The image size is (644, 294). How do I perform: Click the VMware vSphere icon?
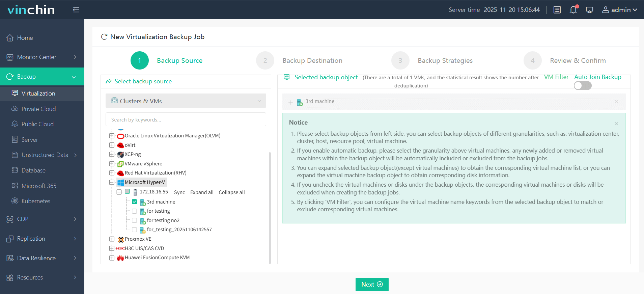pyautogui.click(x=120, y=164)
